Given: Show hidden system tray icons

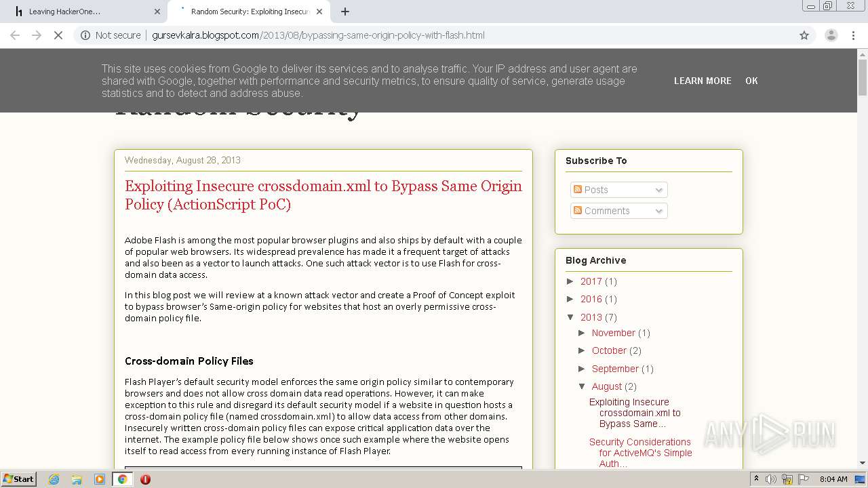Looking at the screenshot, I should point(756,479).
